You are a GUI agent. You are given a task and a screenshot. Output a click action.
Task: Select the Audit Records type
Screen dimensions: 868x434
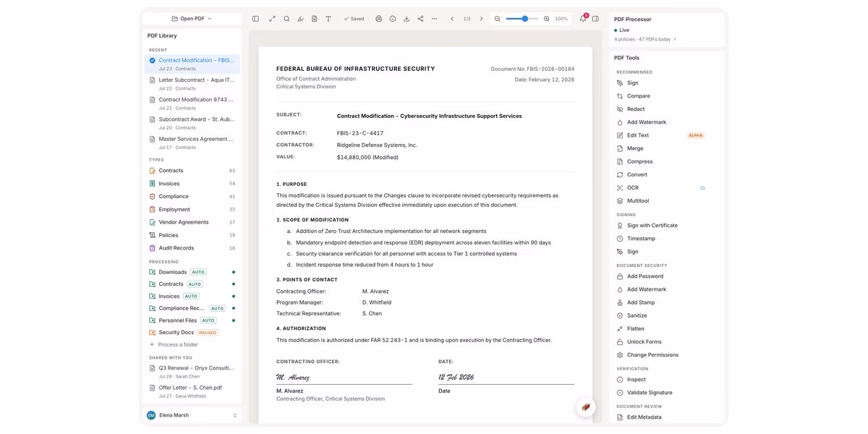(192, 248)
